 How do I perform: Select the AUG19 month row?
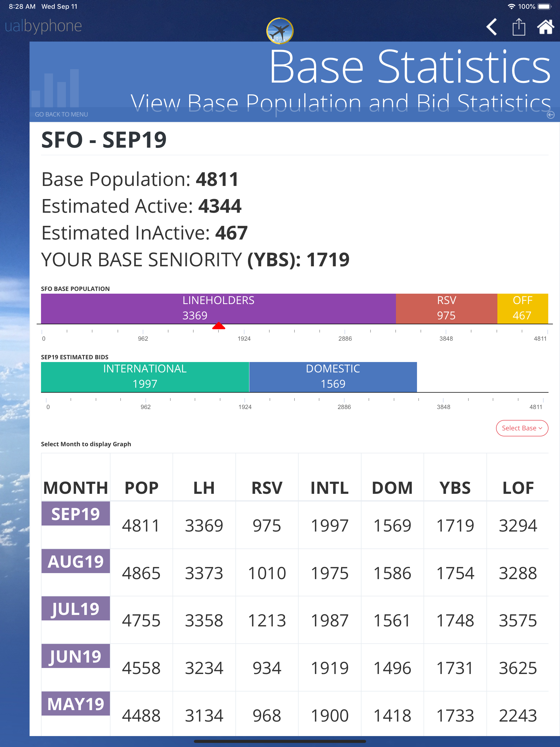coord(75,561)
